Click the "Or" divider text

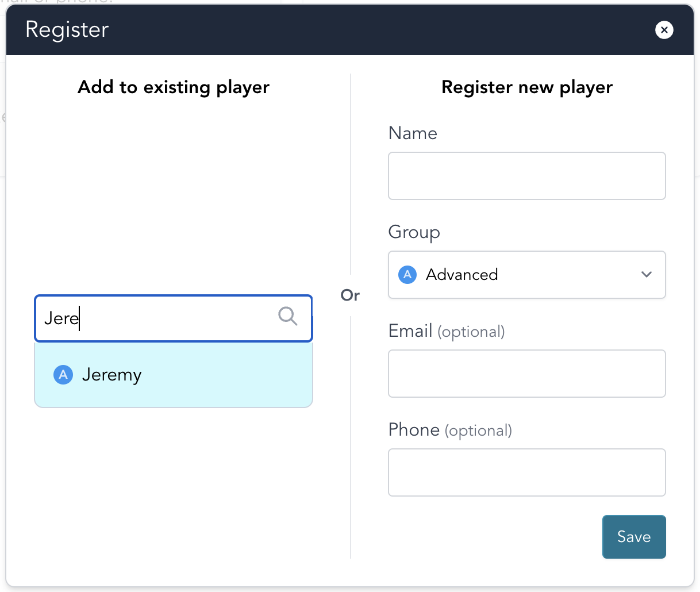click(350, 295)
